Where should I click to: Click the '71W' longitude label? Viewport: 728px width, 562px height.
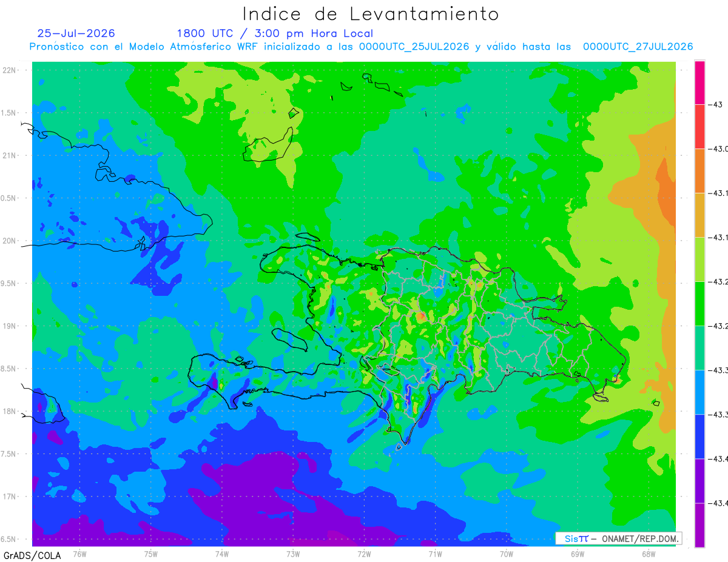pos(435,554)
